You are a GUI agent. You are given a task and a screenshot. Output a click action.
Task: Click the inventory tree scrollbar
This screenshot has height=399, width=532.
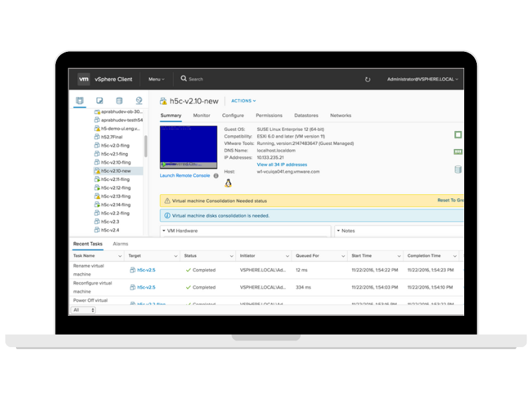tap(146, 146)
